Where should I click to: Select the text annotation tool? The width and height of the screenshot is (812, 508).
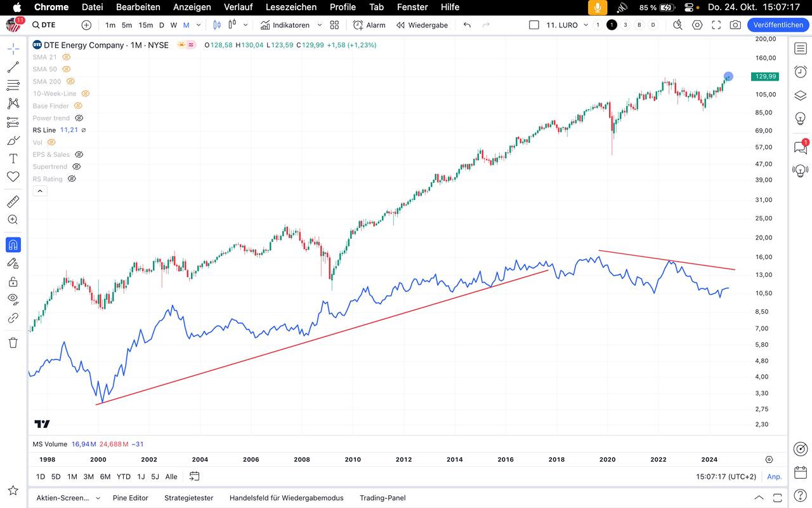[13, 159]
